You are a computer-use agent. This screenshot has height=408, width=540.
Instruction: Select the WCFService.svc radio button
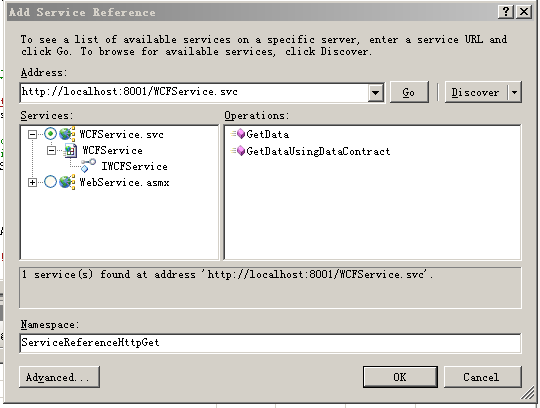click(50, 134)
